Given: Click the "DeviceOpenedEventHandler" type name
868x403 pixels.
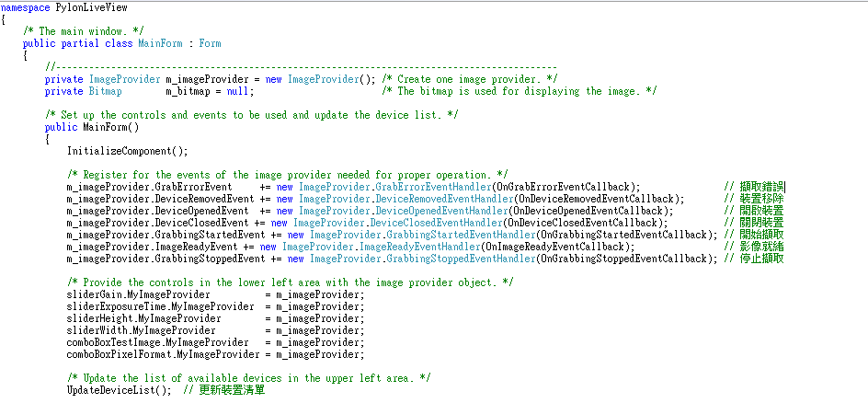Looking at the screenshot, I should point(441,211).
